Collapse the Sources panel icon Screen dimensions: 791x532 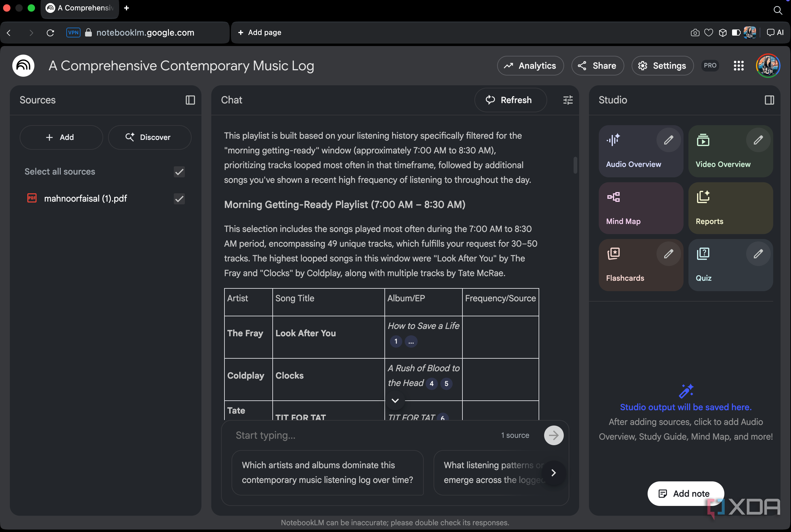point(190,100)
